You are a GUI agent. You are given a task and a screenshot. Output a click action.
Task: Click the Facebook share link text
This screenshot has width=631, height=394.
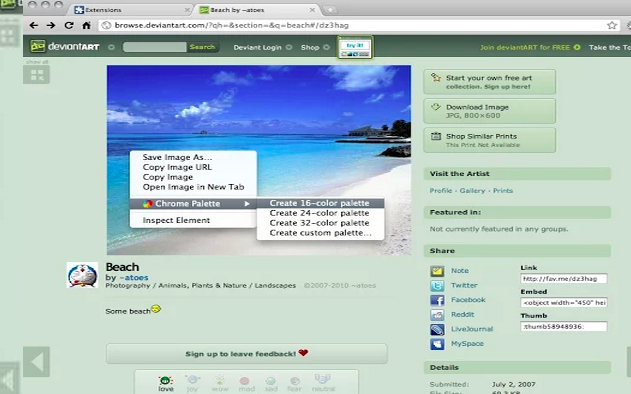tap(468, 300)
